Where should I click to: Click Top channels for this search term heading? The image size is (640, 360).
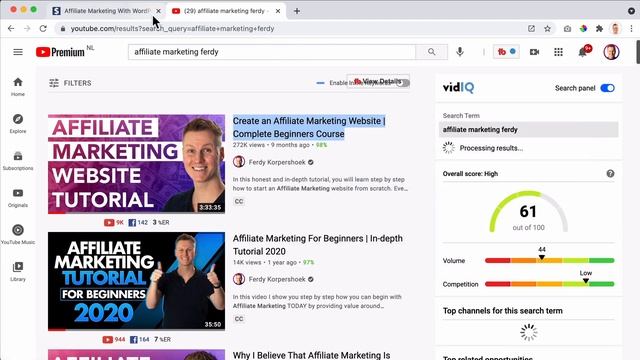[502, 311]
